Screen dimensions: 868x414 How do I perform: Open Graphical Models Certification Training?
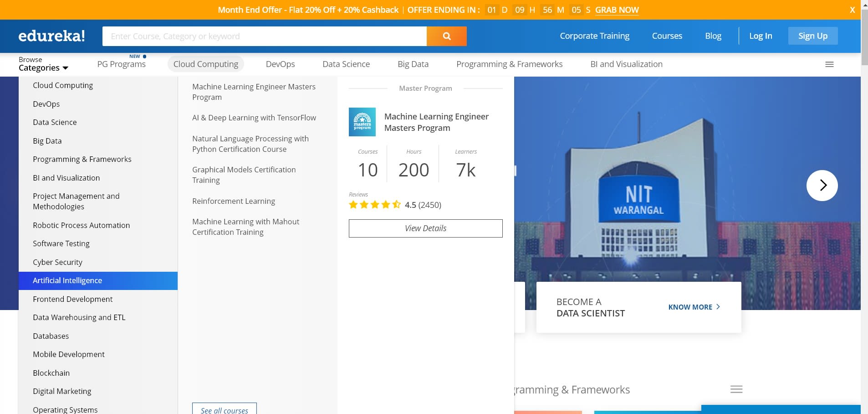pos(244,175)
